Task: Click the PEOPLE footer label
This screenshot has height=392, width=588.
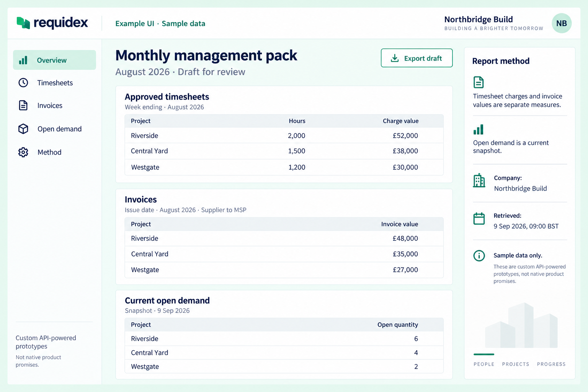Action: [x=484, y=364]
